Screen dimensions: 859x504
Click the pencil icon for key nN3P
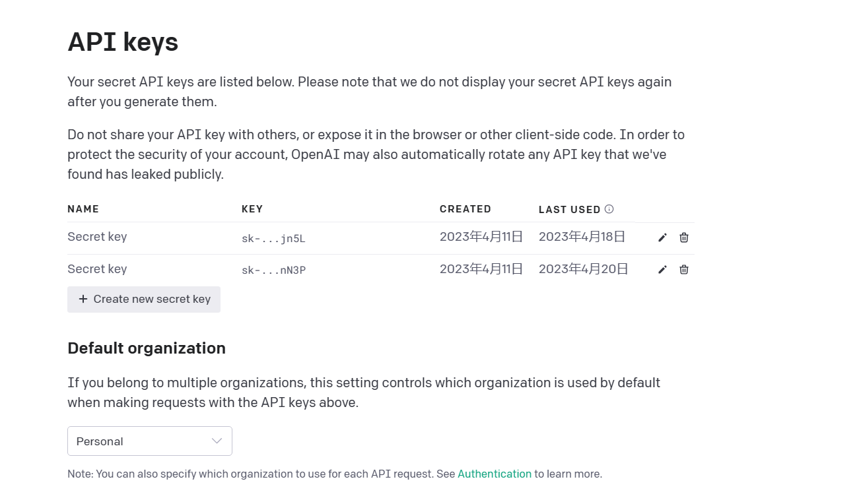(x=662, y=269)
